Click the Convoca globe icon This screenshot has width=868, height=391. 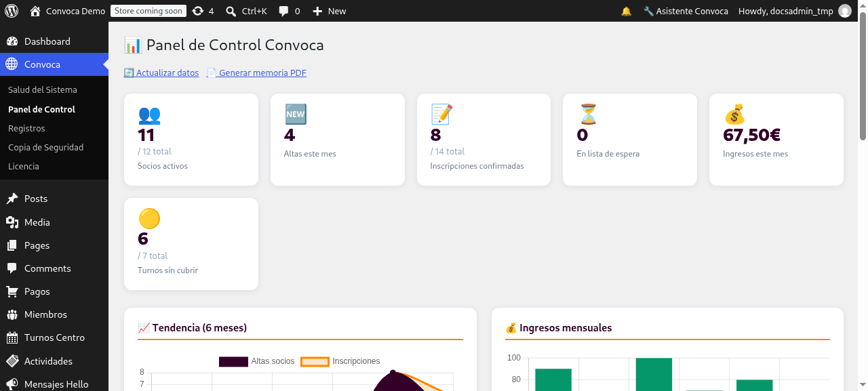[12, 64]
